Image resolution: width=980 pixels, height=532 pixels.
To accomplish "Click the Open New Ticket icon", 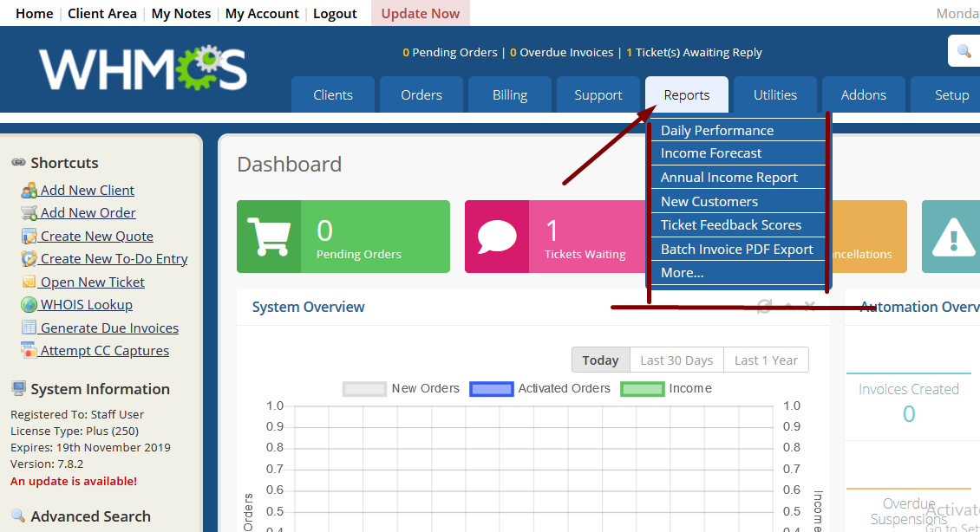I will coord(29,282).
